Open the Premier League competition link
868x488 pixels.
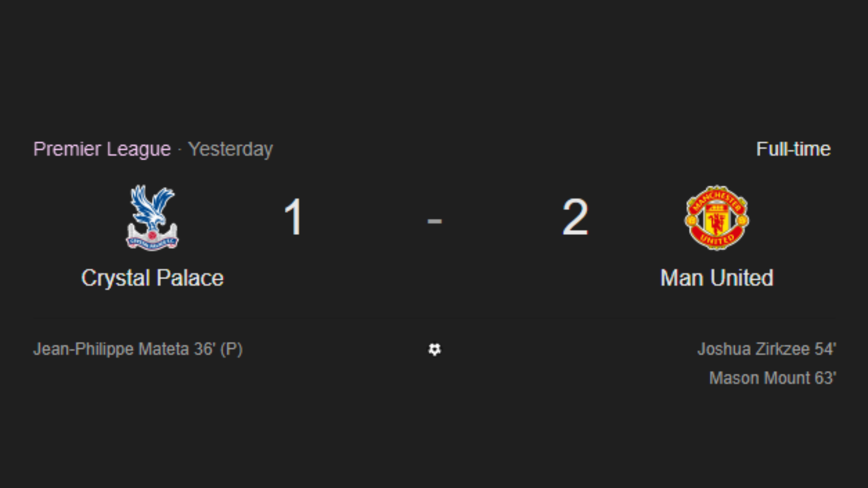pos(102,149)
